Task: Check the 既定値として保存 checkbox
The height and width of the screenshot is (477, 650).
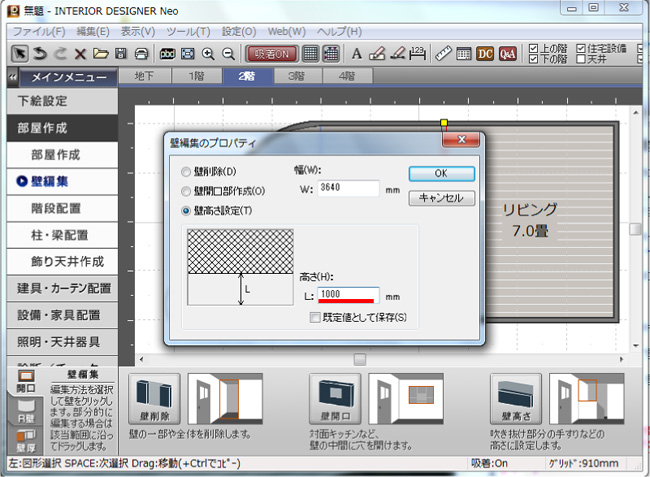Action: pyautogui.click(x=316, y=318)
